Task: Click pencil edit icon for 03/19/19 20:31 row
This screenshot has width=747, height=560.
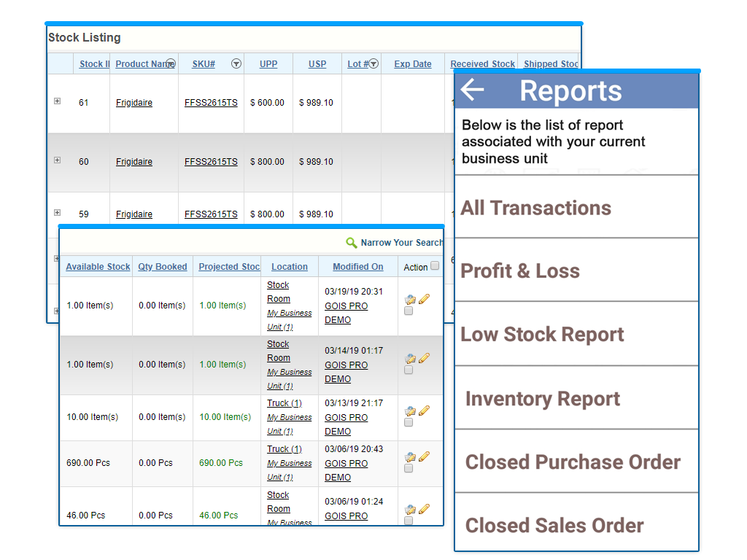Action: pyautogui.click(x=424, y=298)
